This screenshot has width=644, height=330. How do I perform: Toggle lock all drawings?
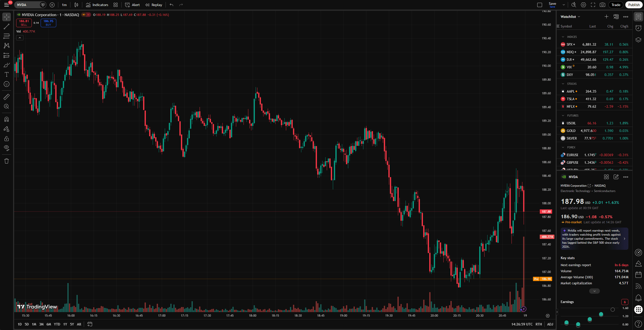point(6,139)
